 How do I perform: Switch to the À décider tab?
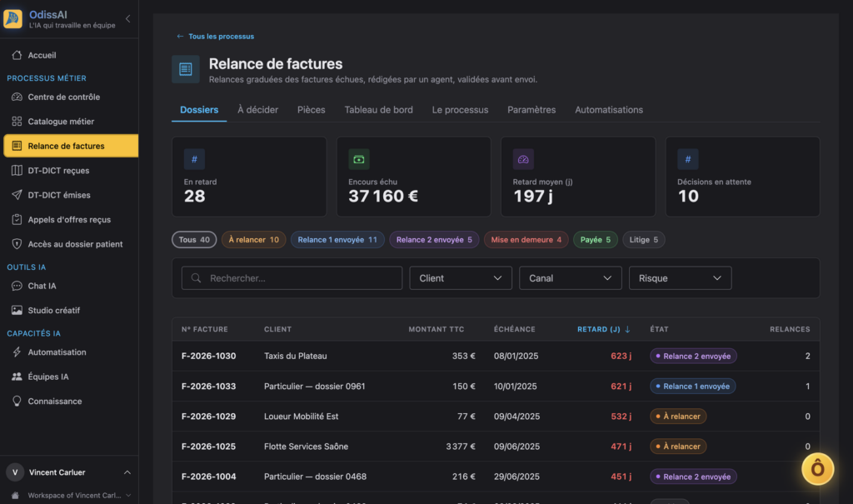tap(258, 110)
